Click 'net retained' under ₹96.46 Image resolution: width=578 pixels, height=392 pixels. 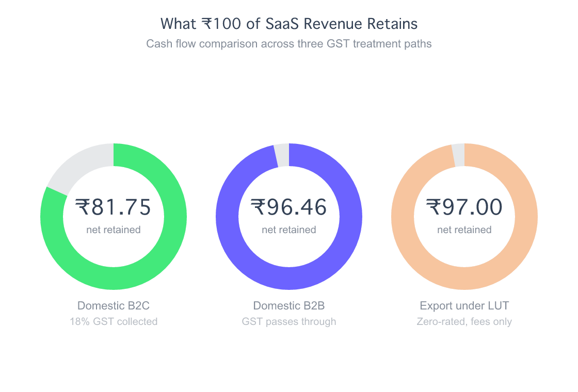[x=289, y=230]
